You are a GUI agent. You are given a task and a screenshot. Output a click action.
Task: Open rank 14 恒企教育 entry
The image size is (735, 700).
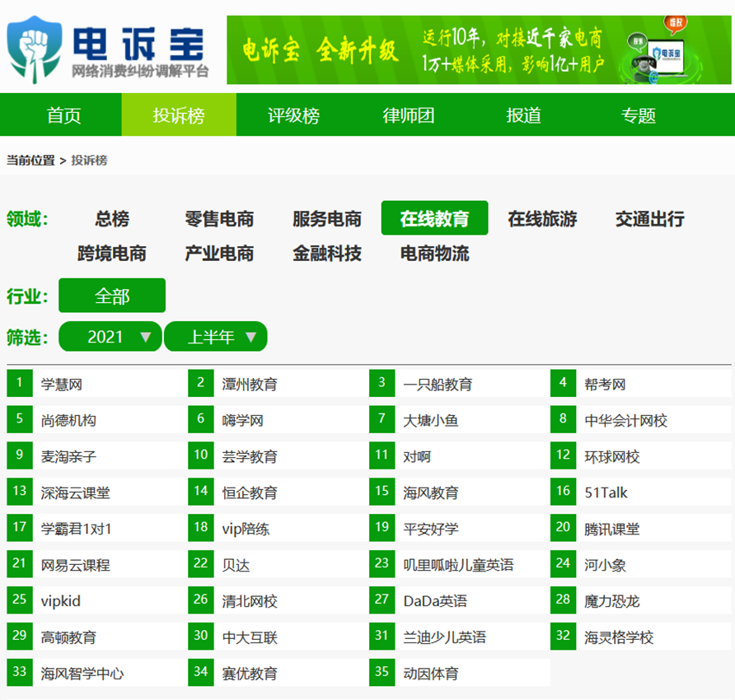[279, 492]
